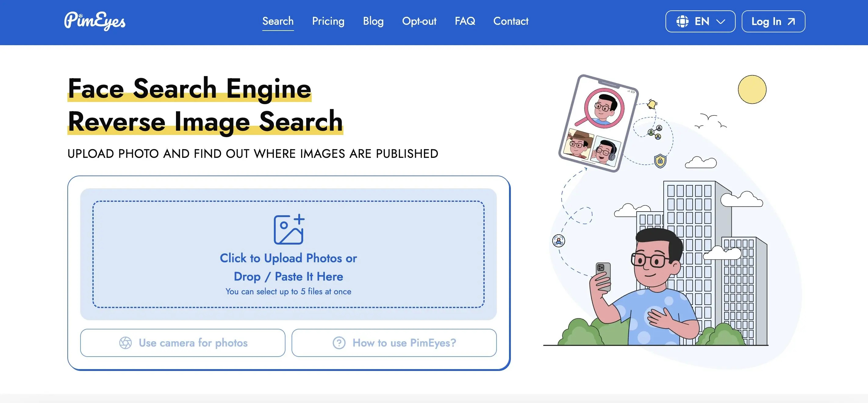Click the question mark help icon
The width and height of the screenshot is (868, 403).
339,343
